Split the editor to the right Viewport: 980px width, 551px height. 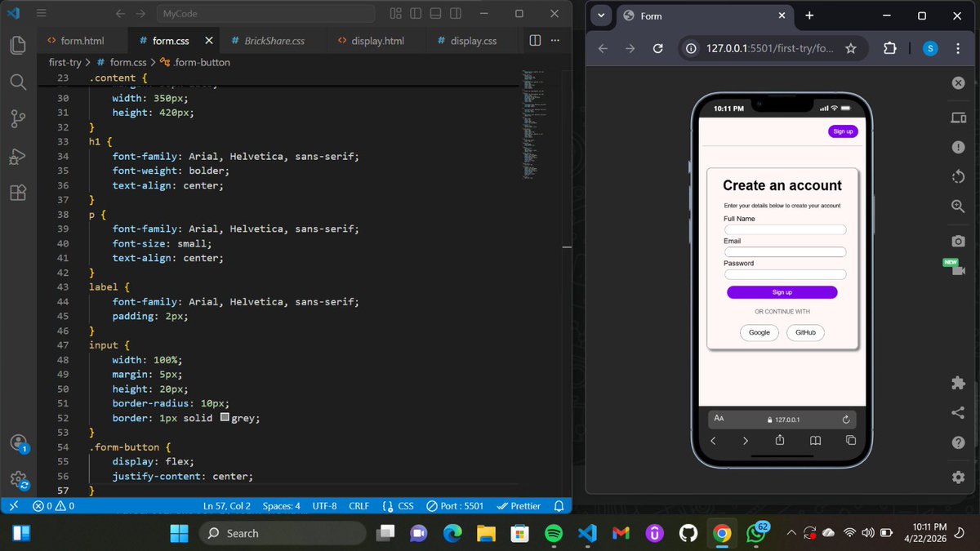click(x=536, y=41)
